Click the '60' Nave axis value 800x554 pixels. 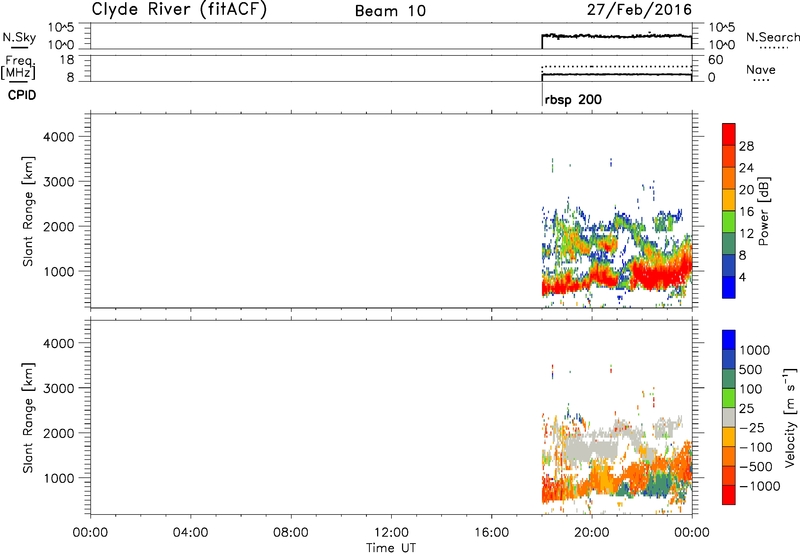715,60
